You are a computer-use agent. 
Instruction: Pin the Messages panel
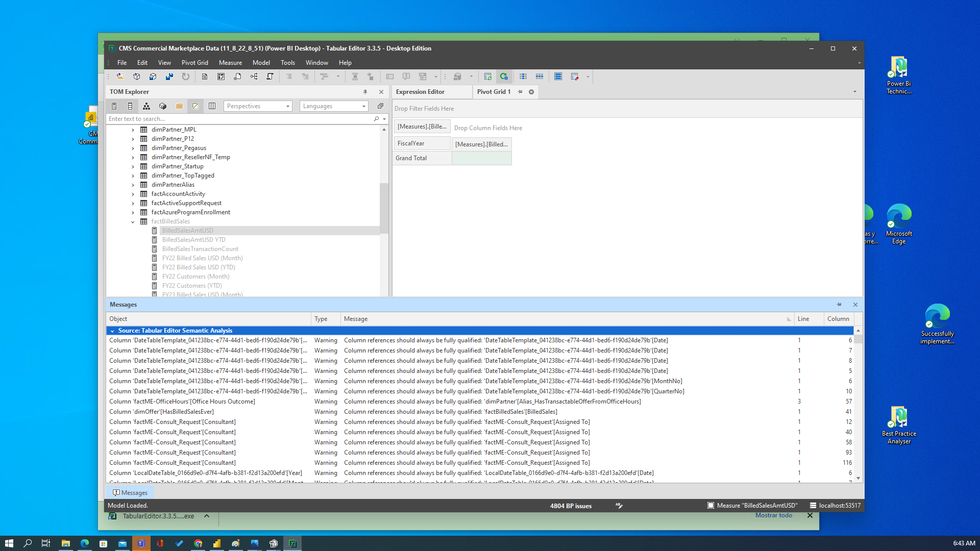(839, 304)
